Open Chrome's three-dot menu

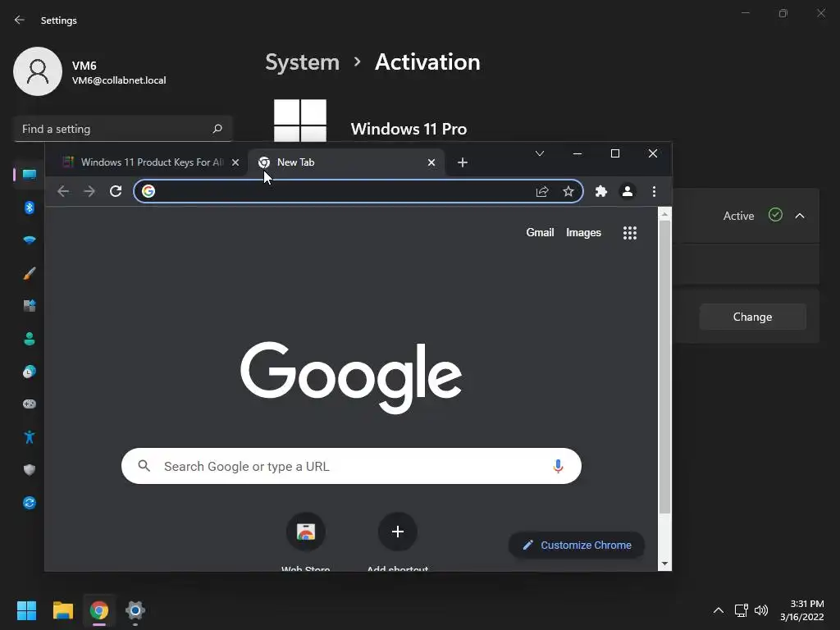pyautogui.click(x=654, y=191)
